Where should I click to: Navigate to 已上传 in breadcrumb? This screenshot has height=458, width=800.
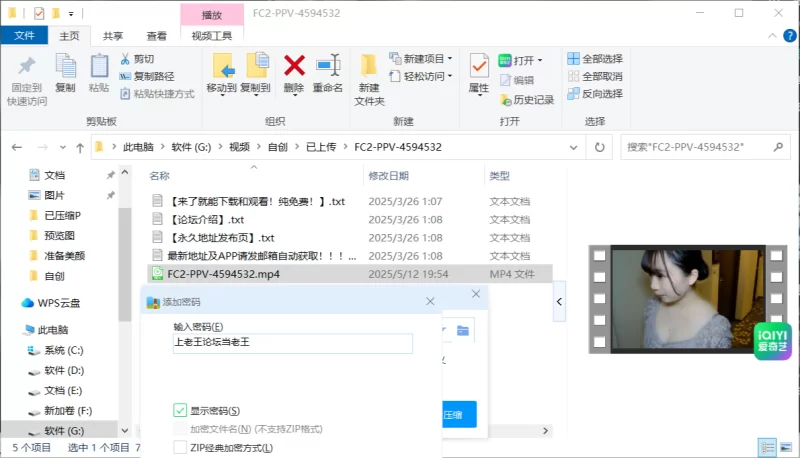(321, 147)
